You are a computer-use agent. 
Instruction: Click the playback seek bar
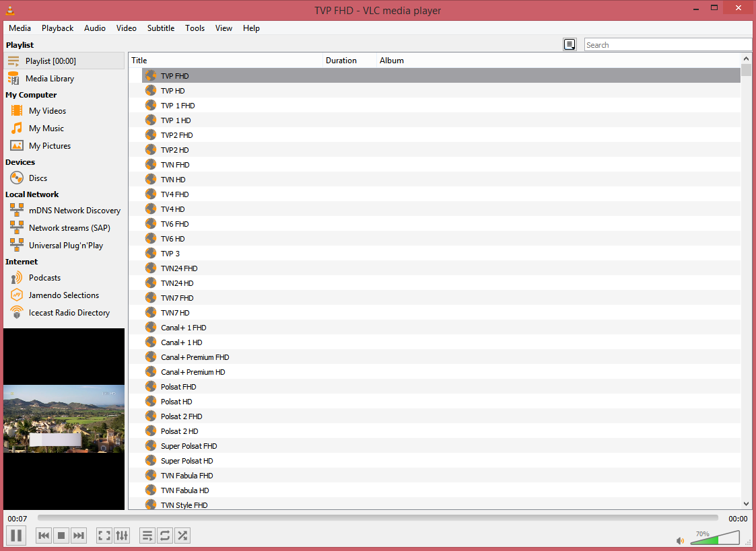click(x=378, y=518)
